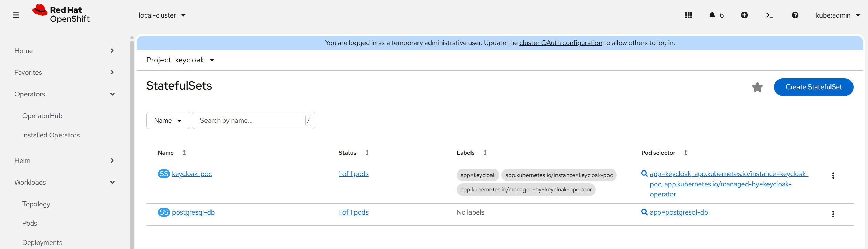Open the command line terminal icon

pyautogui.click(x=770, y=15)
